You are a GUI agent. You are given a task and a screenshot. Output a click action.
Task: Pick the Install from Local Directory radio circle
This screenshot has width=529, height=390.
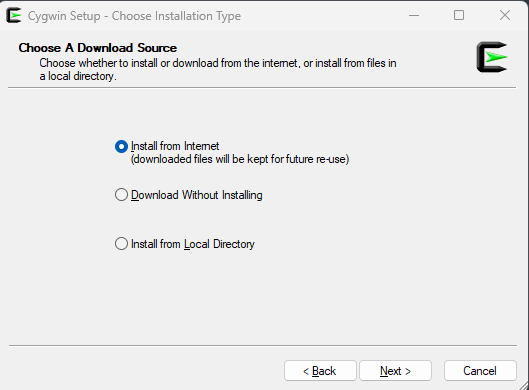(x=121, y=244)
